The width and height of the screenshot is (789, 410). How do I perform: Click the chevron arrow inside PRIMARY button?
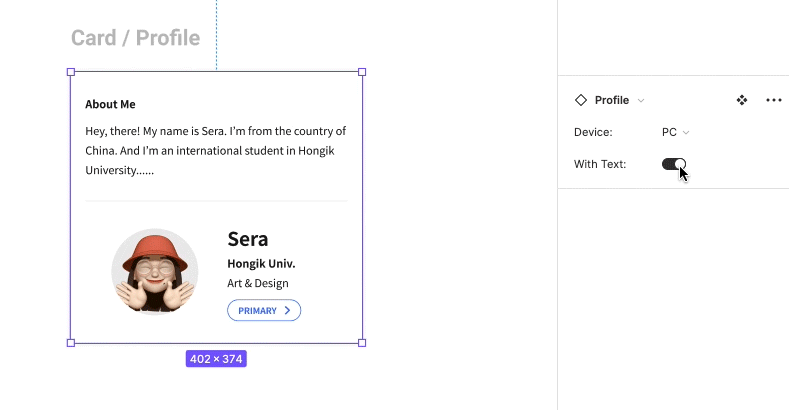(288, 311)
